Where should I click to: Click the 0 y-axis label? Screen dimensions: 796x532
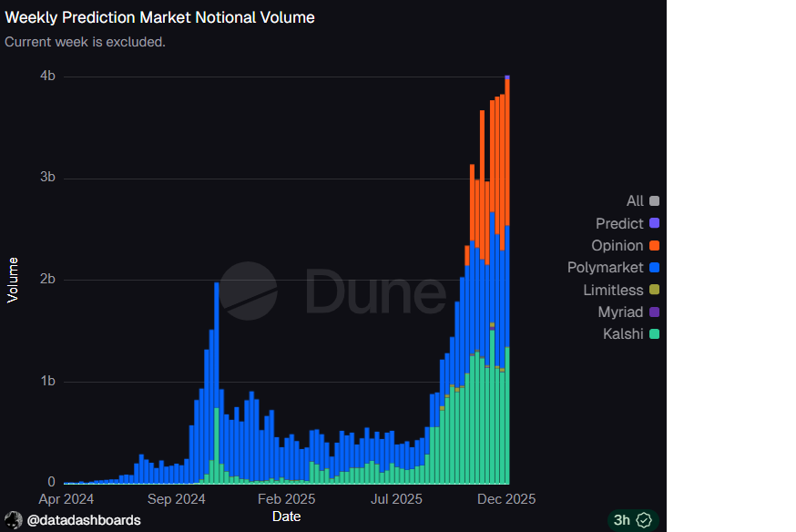51,482
